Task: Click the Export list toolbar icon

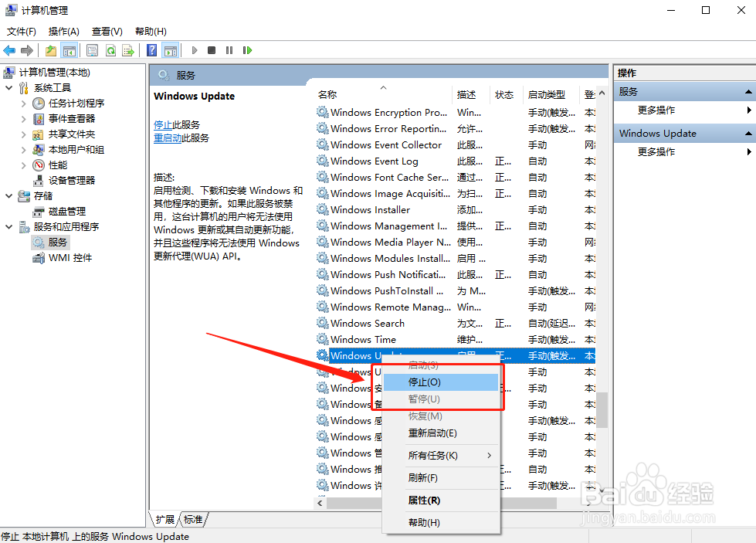Action: (128, 50)
